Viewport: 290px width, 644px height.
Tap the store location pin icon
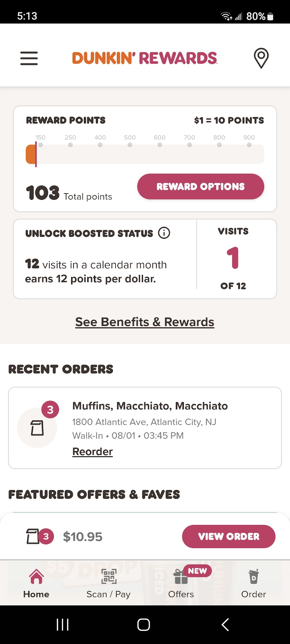pos(261,58)
